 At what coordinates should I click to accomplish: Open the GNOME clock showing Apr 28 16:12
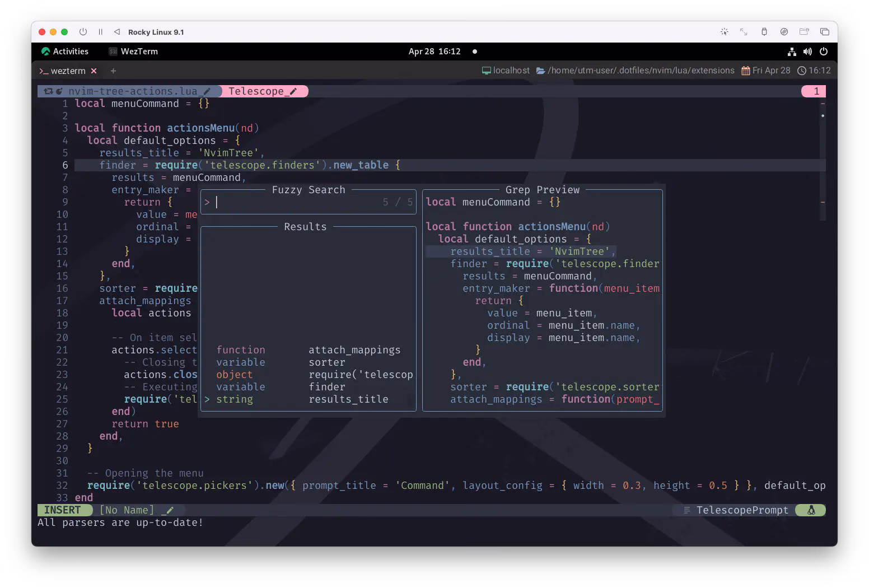[x=434, y=52]
